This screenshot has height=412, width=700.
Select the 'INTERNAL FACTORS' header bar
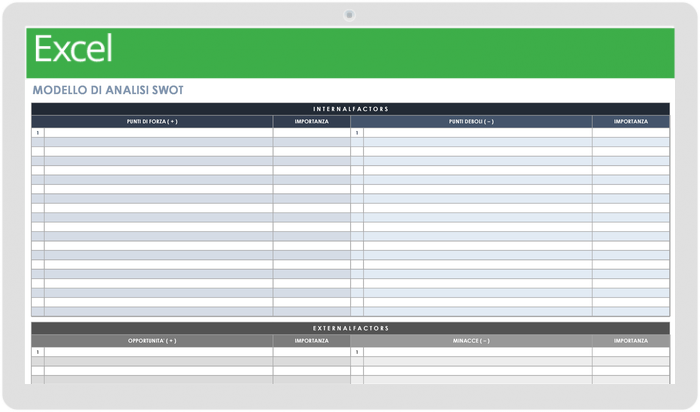pyautogui.click(x=350, y=109)
